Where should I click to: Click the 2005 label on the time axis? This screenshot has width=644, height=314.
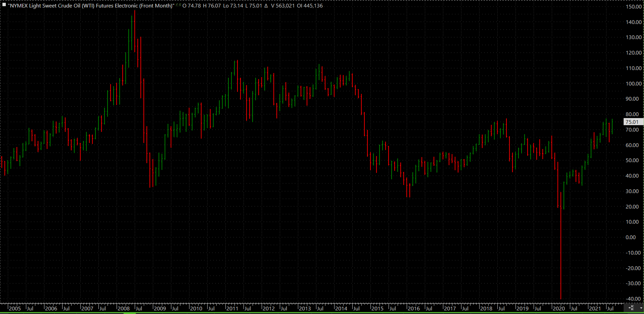pos(15,308)
